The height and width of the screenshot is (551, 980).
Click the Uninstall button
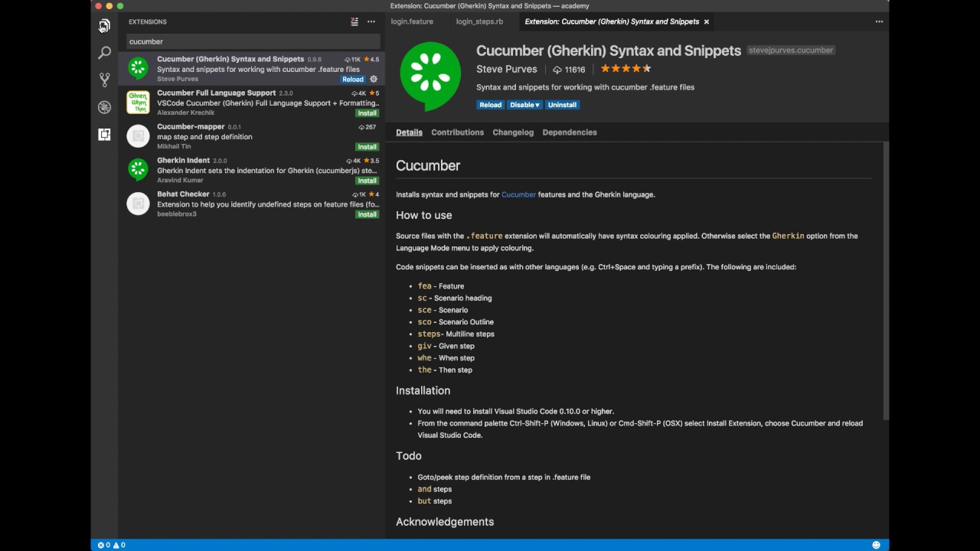562,105
